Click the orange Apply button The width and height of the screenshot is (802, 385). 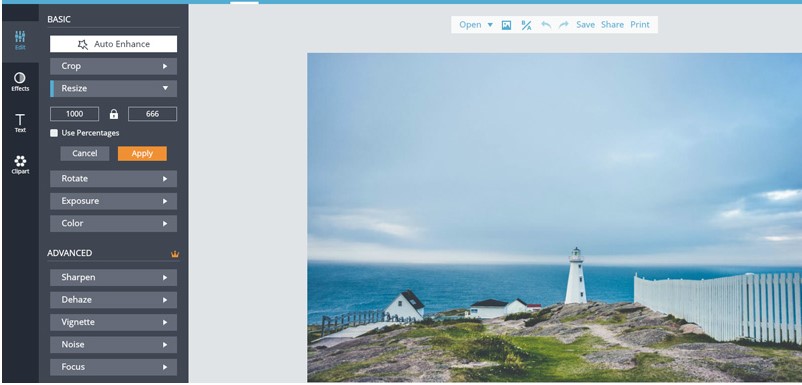142,153
